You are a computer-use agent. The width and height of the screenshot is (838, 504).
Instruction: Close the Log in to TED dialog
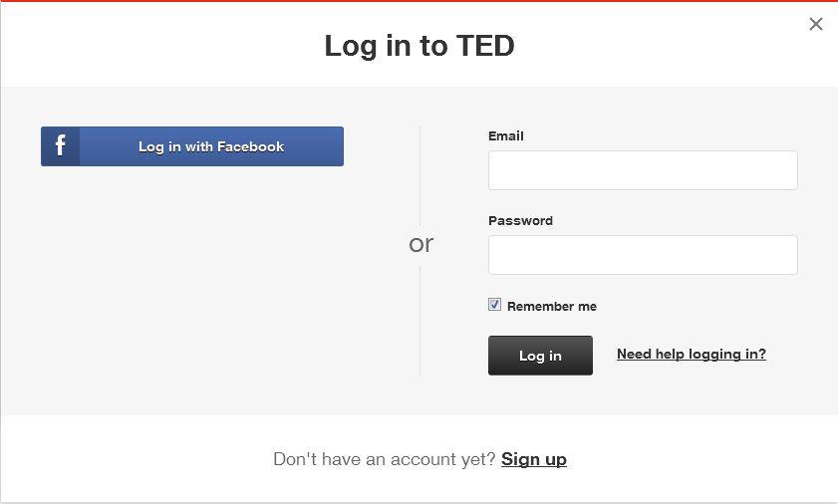tap(816, 24)
